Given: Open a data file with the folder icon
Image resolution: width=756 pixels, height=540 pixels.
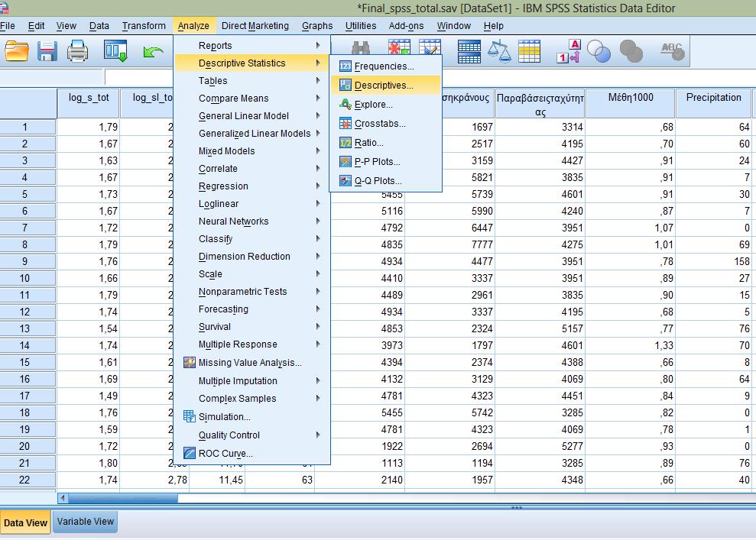Looking at the screenshot, I should [x=16, y=51].
